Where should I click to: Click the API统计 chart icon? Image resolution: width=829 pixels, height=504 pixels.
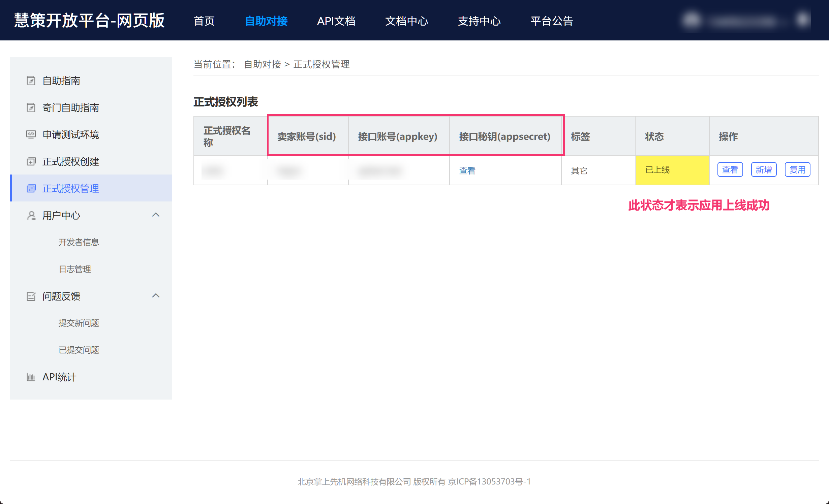point(31,377)
